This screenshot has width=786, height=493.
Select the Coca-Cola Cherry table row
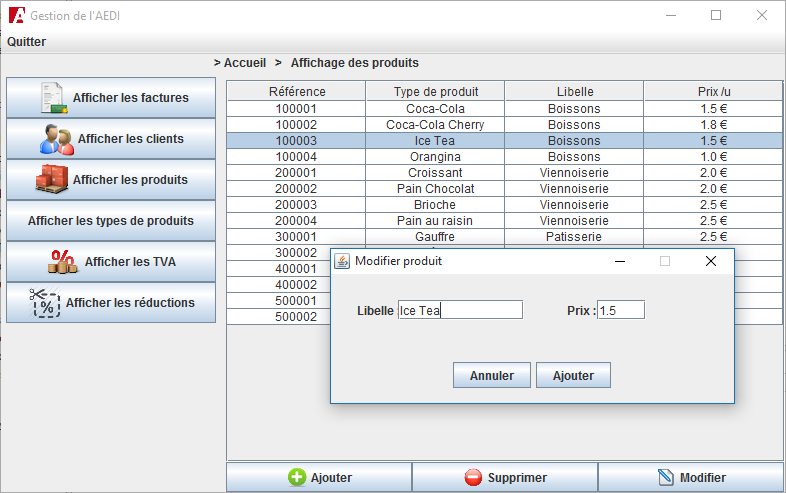(x=435, y=125)
